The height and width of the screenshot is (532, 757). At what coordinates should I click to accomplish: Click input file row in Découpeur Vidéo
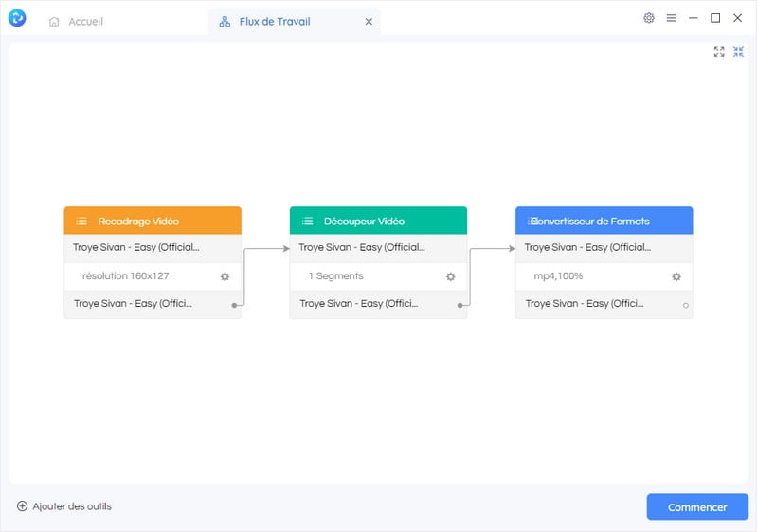tap(379, 248)
